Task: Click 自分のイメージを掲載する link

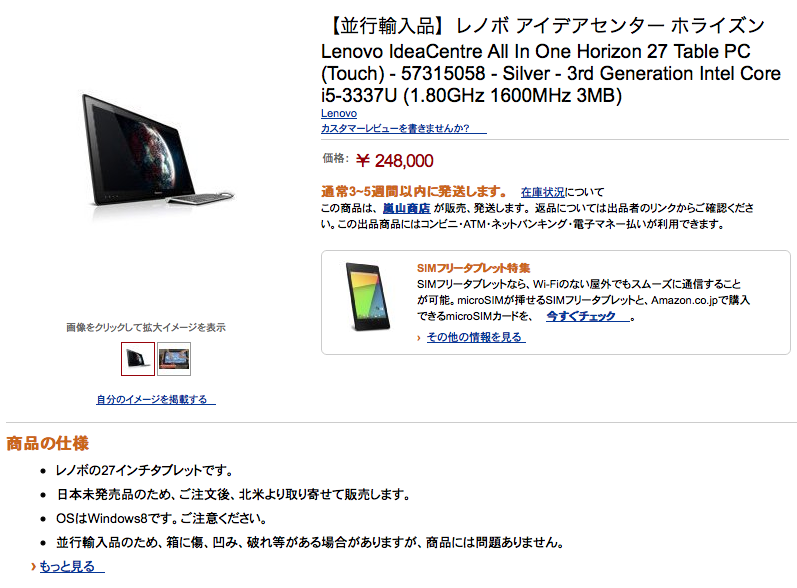Action: [x=156, y=399]
